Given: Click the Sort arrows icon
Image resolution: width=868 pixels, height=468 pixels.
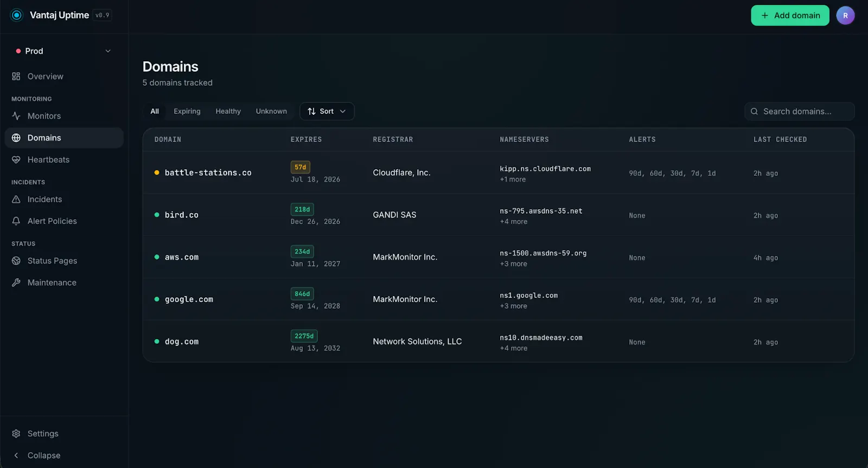Looking at the screenshot, I should coord(311,111).
